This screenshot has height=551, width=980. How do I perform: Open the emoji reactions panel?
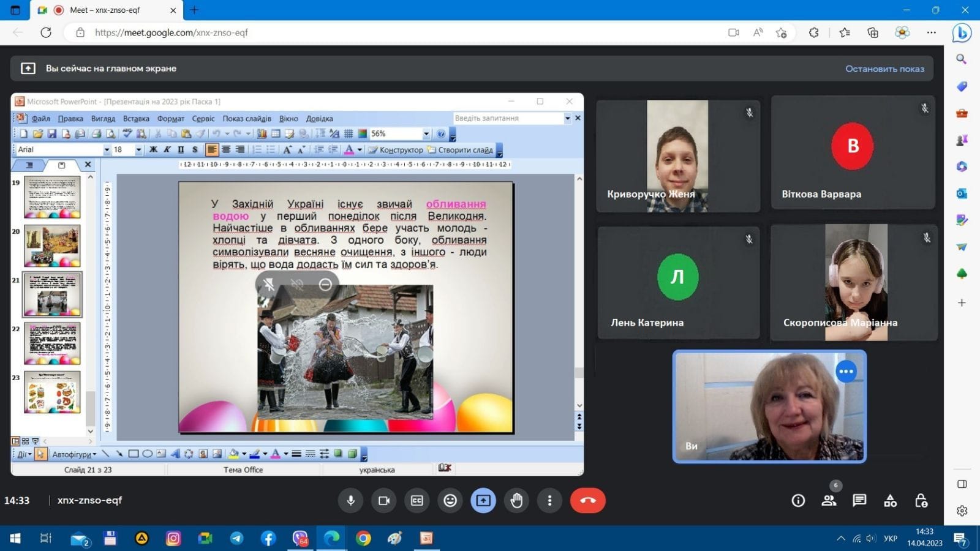tap(450, 501)
